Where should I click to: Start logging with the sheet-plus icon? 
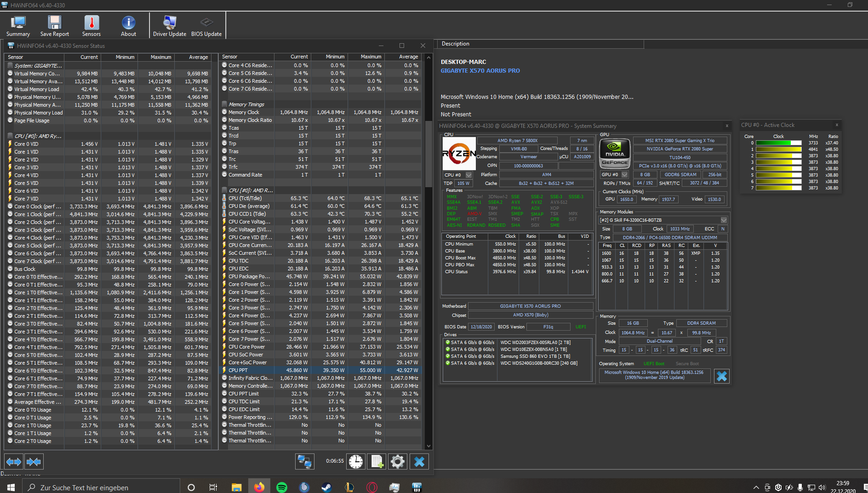(x=377, y=461)
